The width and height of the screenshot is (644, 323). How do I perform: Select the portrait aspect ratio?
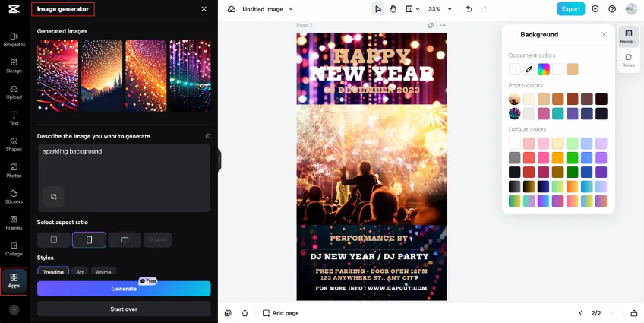click(x=89, y=239)
